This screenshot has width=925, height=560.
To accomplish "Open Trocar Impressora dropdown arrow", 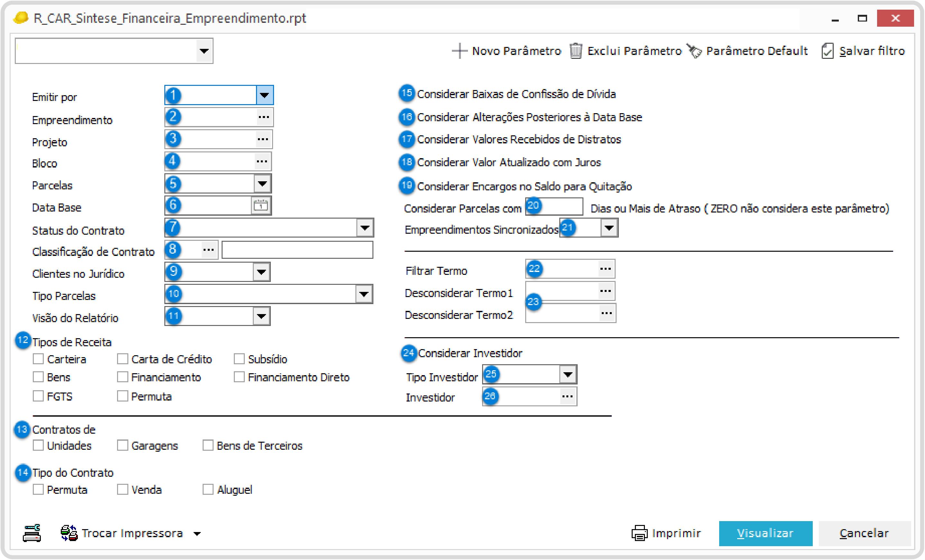I will coord(197,534).
